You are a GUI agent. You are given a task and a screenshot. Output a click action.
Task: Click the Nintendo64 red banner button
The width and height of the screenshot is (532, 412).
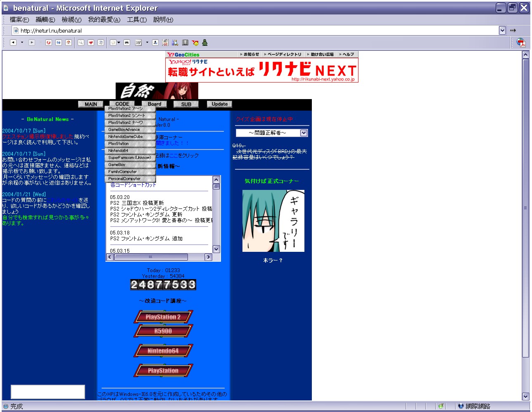163,351
